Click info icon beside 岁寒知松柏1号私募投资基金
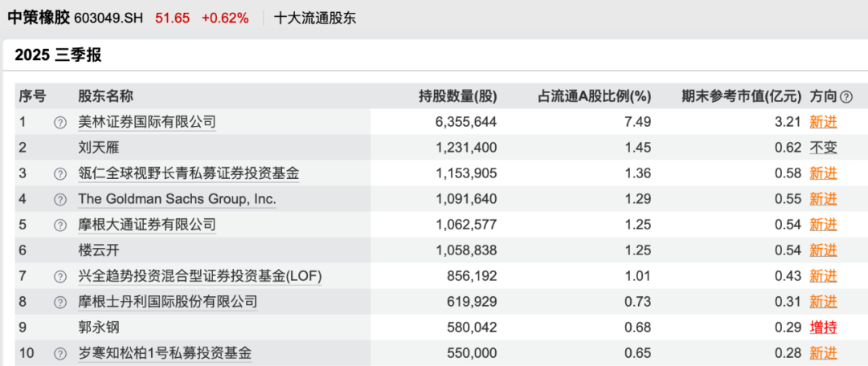This screenshot has width=868, height=366. (x=59, y=352)
